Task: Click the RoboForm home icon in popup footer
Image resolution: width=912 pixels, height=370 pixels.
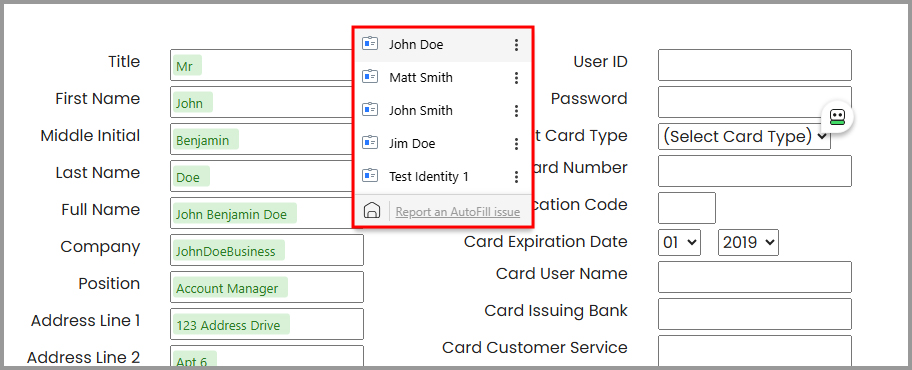Action: pos(371,211)
